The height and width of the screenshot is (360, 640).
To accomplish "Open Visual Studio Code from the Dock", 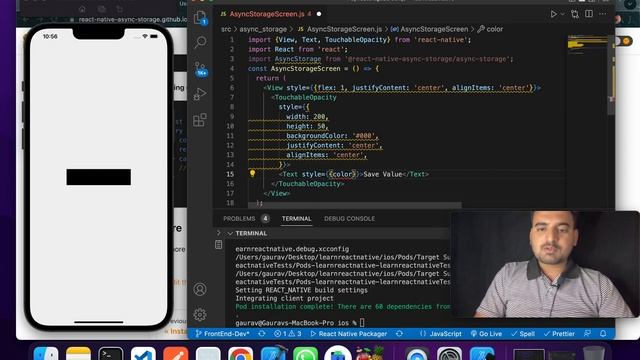I will (143, 354).
